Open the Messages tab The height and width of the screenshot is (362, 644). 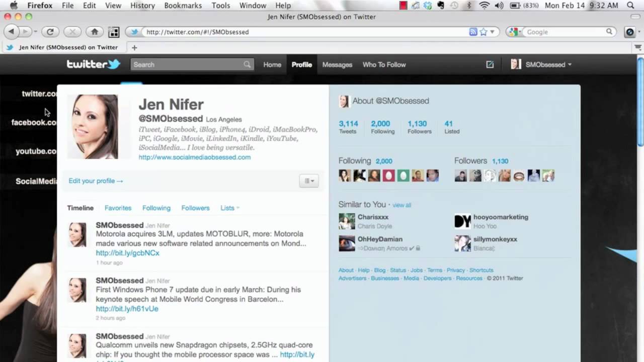337,64
